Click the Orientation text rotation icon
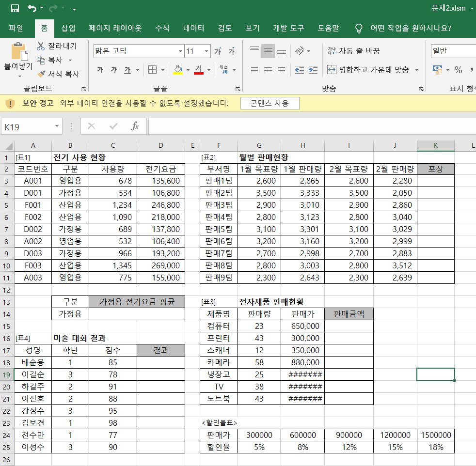476x466 pixels. point(300,51)
